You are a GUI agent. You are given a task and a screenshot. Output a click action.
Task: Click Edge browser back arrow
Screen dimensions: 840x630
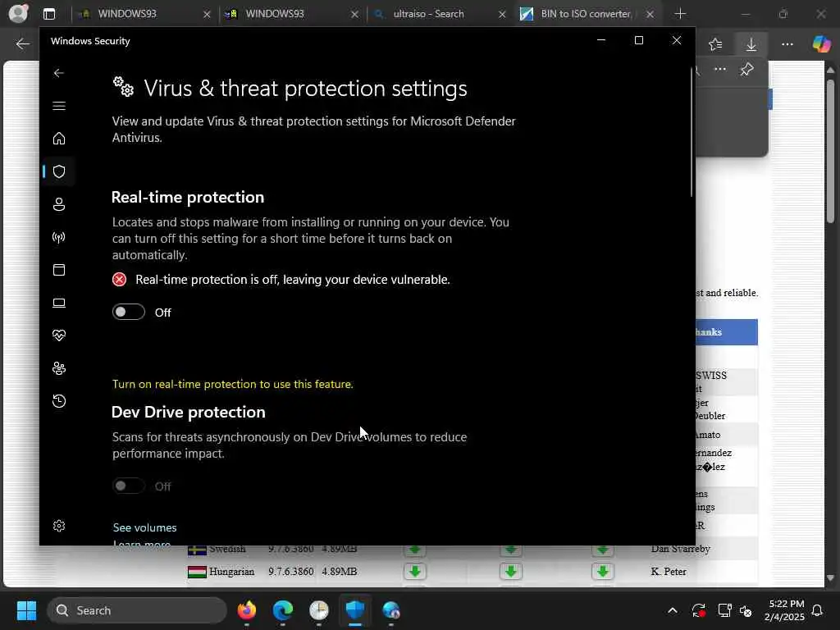pos(22,44)
